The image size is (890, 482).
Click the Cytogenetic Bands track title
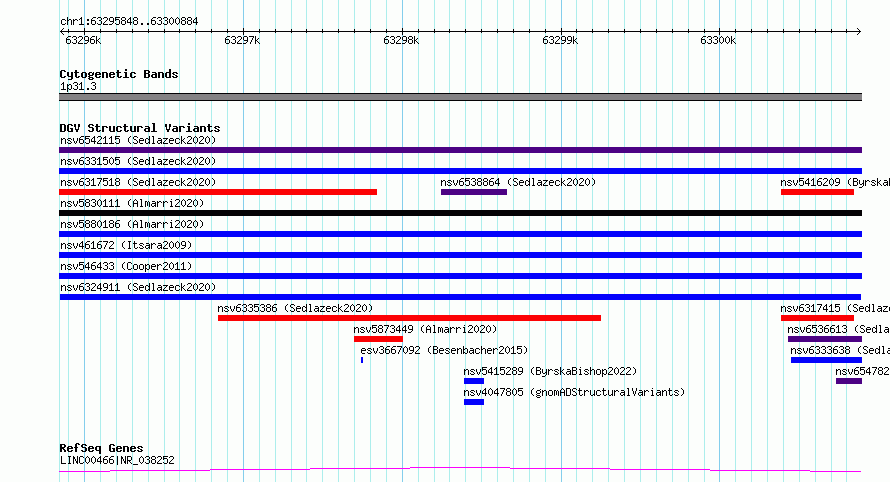[x=119, y=74]
